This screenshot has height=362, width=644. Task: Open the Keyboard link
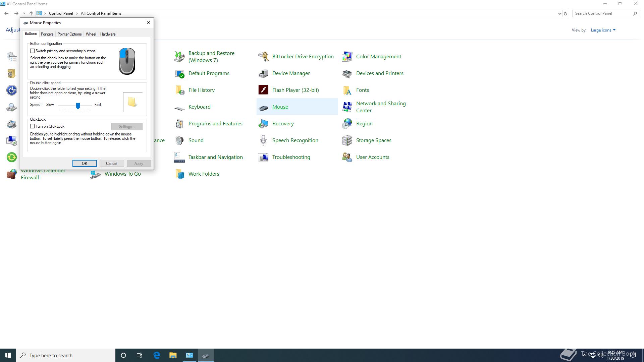[200, 107]
